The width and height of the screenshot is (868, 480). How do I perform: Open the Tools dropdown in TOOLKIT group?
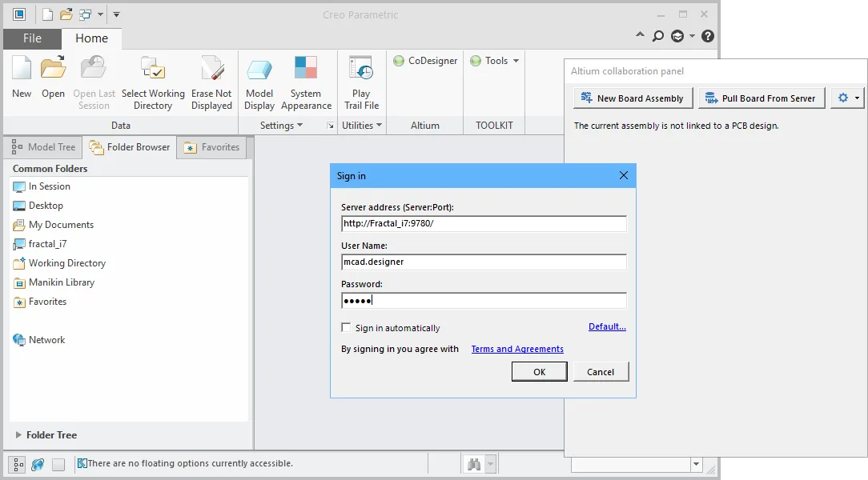[x=494, y=61]
